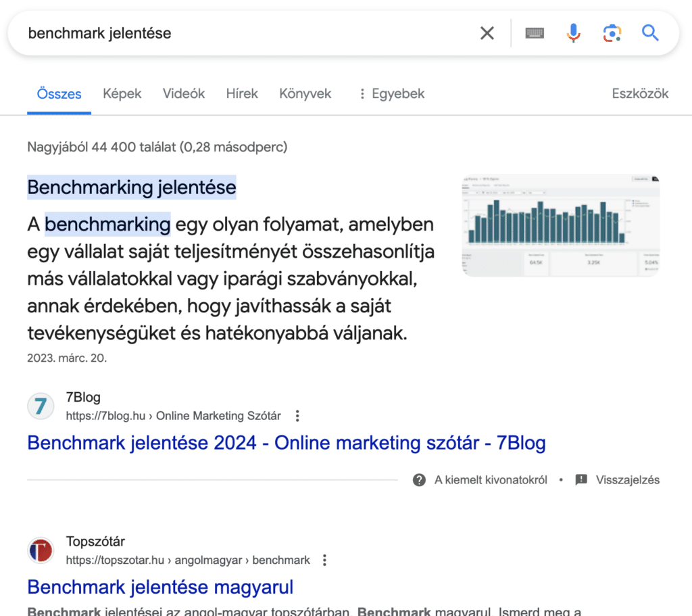This screenshot has height=616, width=692.
Task: Open the Benchmark jelentése magyarul link
Action: (160, 587)
